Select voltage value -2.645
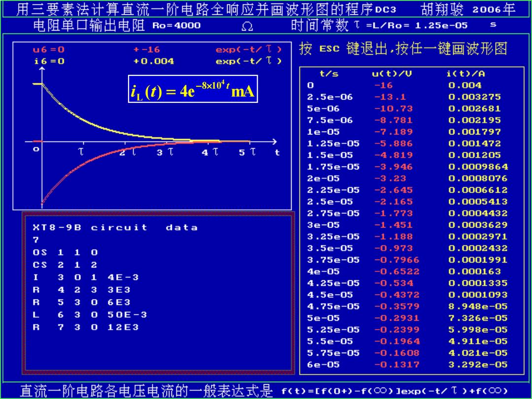Image resolution: width=532 pixels, height=399 pixels. 393,190
